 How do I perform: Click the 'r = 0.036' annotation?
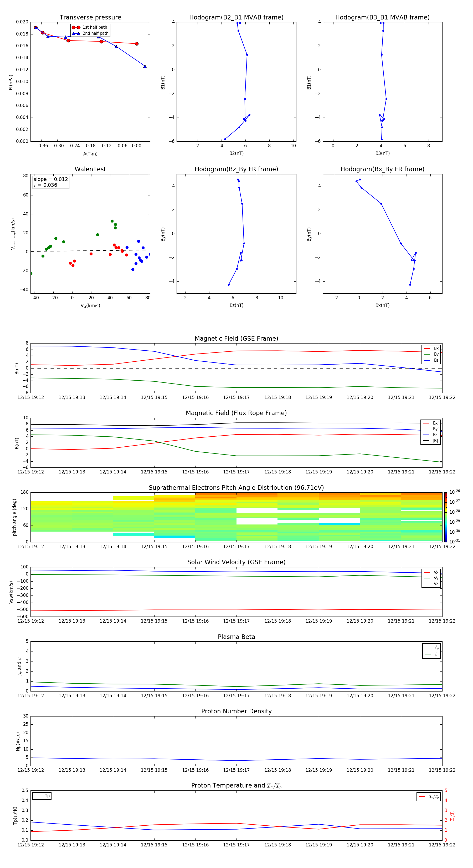click(45, 185)
